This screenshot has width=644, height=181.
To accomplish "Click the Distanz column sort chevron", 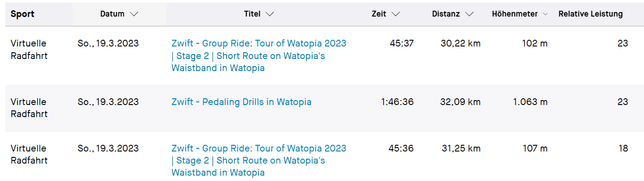I will [x=469, y=14].
